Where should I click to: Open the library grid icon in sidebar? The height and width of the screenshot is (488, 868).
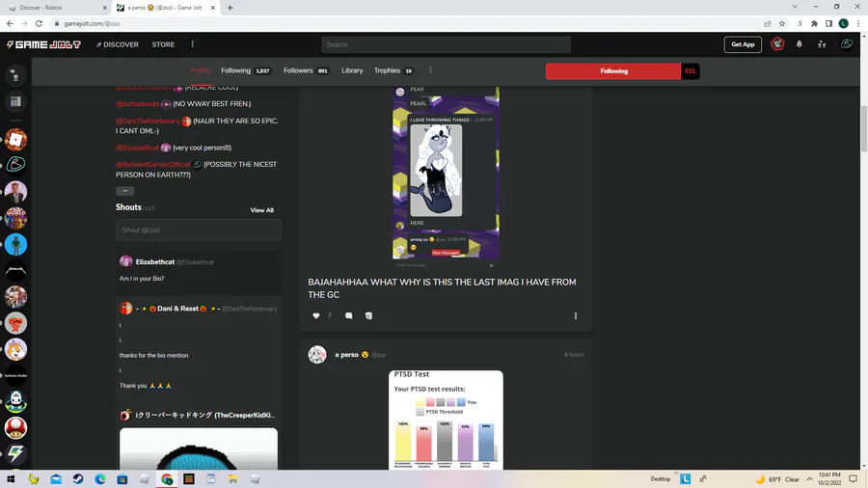[x=15, y=101]
